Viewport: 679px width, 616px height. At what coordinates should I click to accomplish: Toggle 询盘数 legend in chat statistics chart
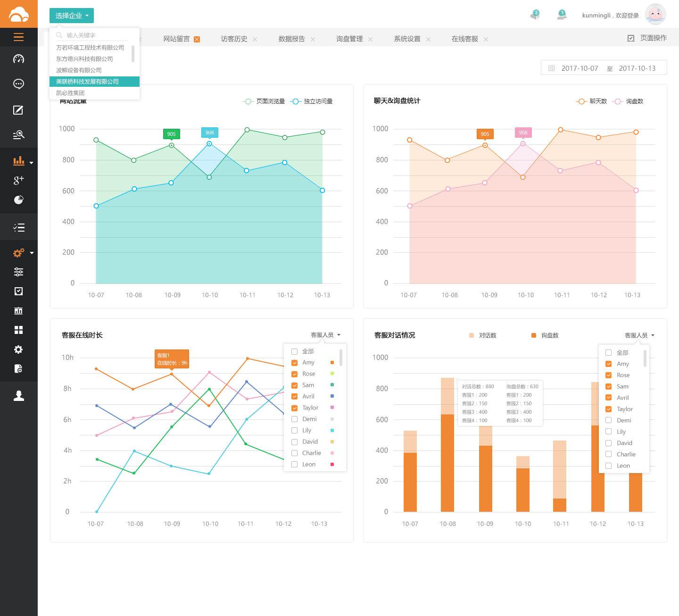pyautogui.click(x=628, y=101)
